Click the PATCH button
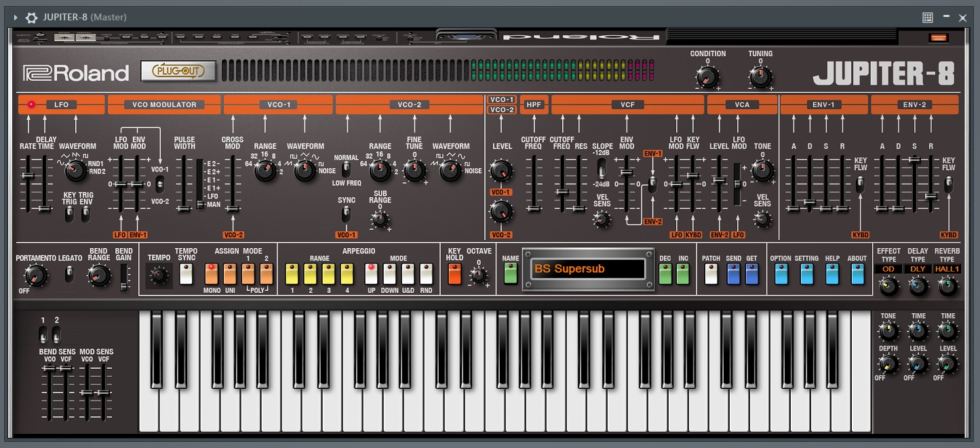Screen dimensions: 980x448 pos(711,274)
